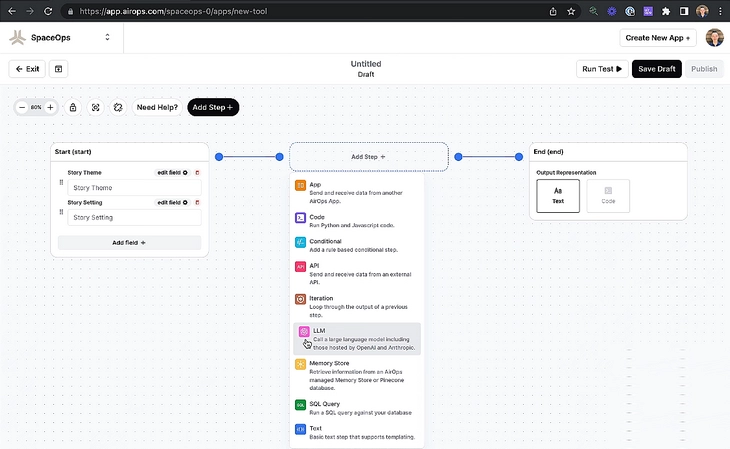Click the auto-layout icon in the toolbar
The height and width of the screenshot is (449, 730).
tap(118, 107)
